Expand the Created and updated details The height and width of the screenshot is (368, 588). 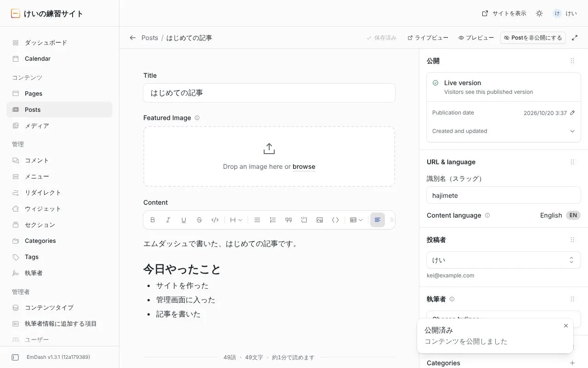(503, 131)
